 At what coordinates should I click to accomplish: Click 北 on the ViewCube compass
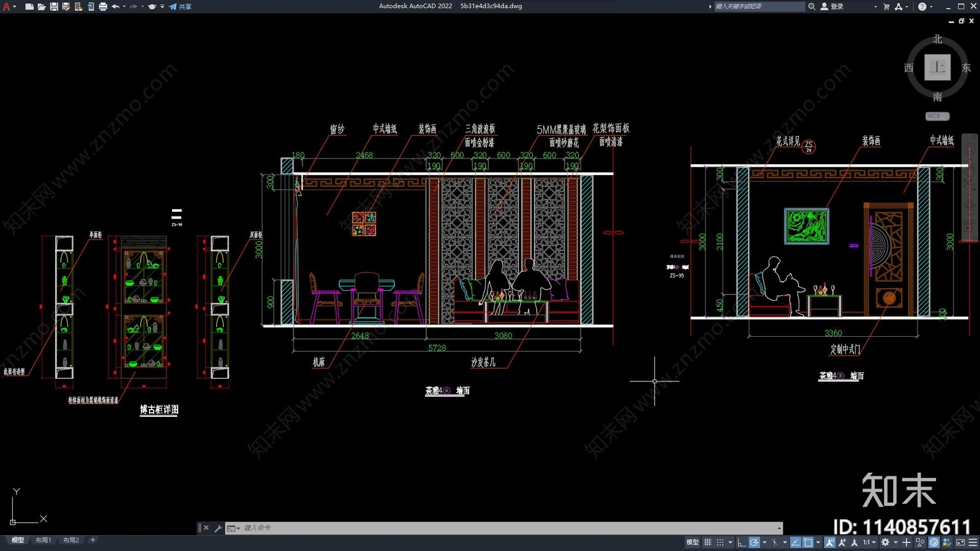(x=937, y=39)
